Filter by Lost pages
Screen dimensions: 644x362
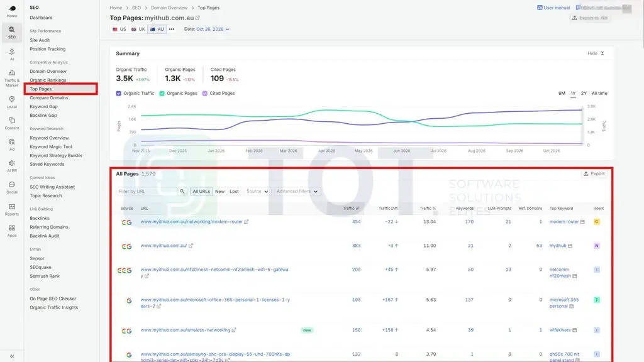[x=234, y=191]
